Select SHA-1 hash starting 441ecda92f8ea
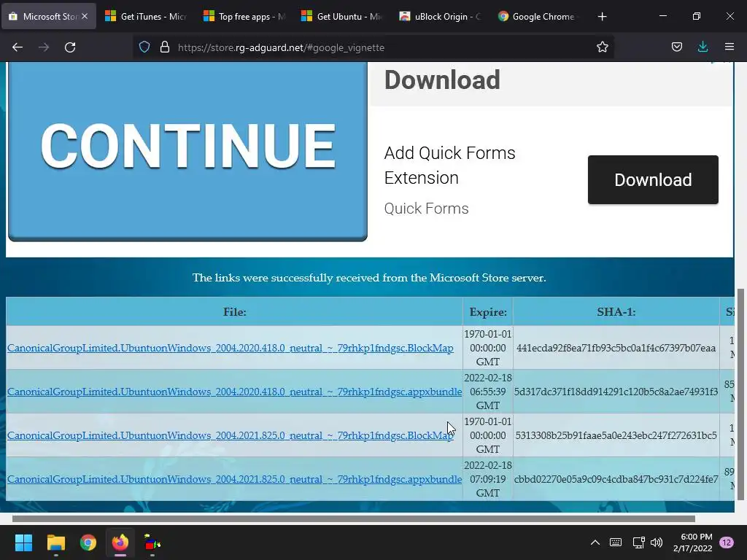The image size is (747, 560). (x=616, y=348)
